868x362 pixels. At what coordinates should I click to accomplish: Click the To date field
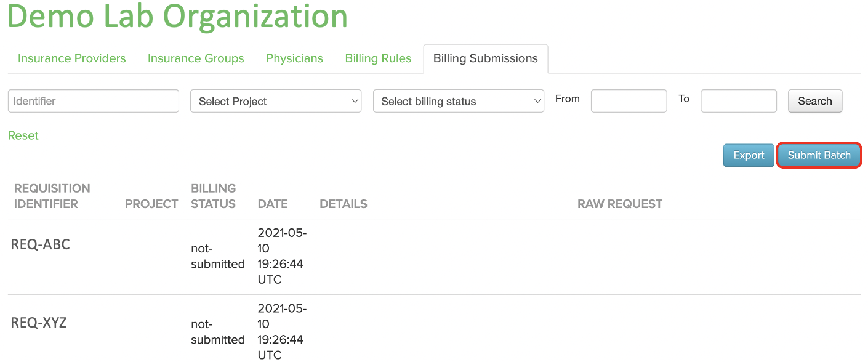point(738,101)
